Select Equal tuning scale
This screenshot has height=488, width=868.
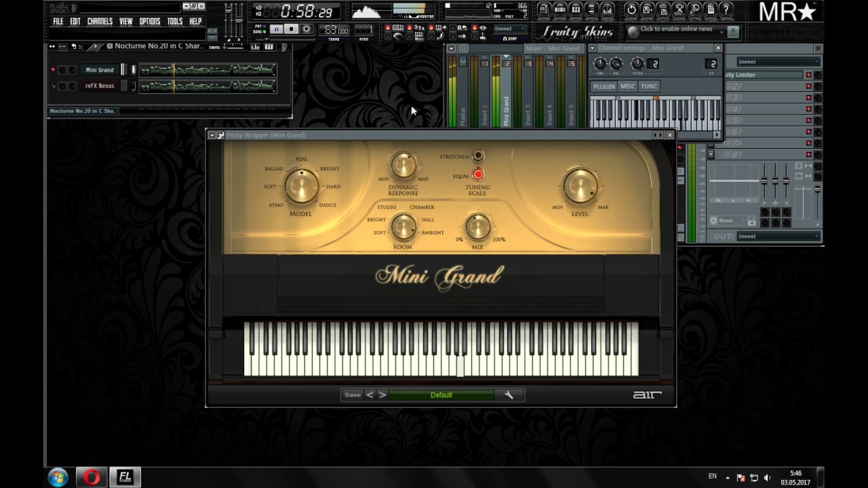click(478, 175)
